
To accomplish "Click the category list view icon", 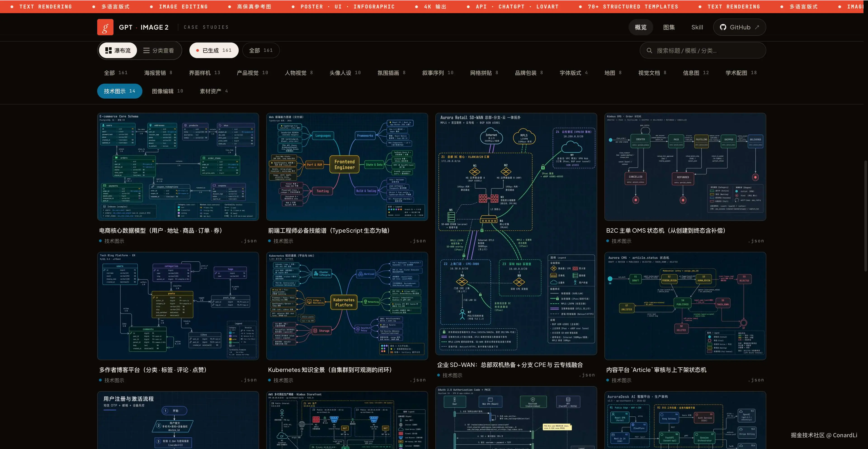I will [x=146, y=51].
